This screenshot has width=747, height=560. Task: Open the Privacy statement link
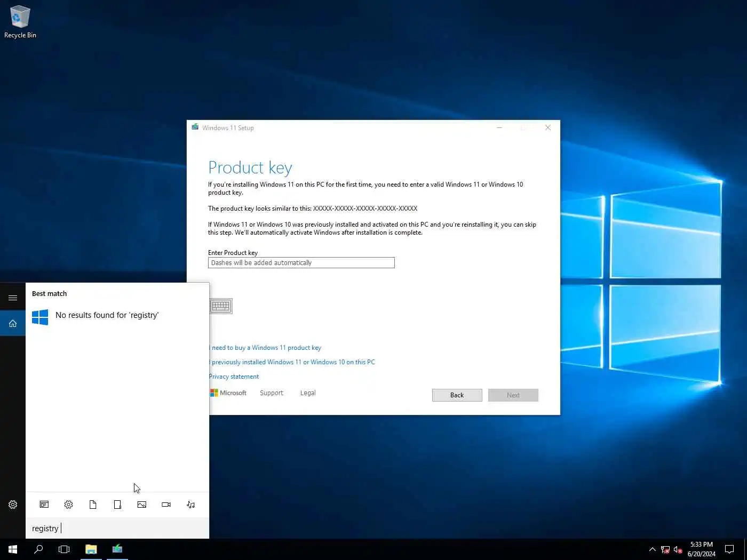point(234,377)
